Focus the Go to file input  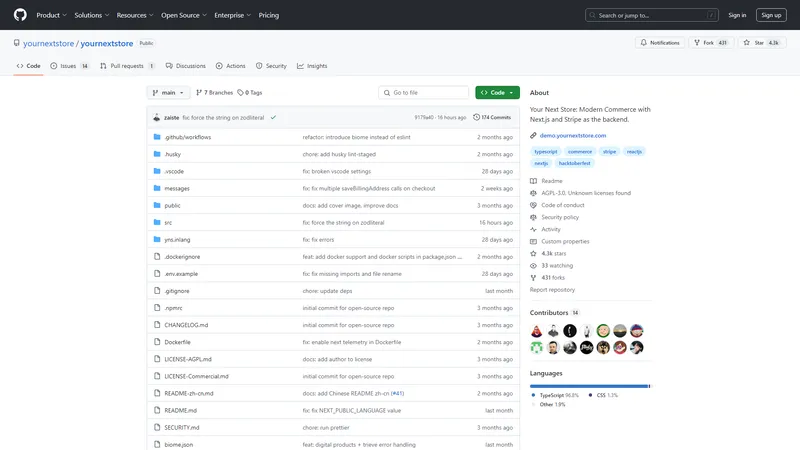(x=423, y=92)
